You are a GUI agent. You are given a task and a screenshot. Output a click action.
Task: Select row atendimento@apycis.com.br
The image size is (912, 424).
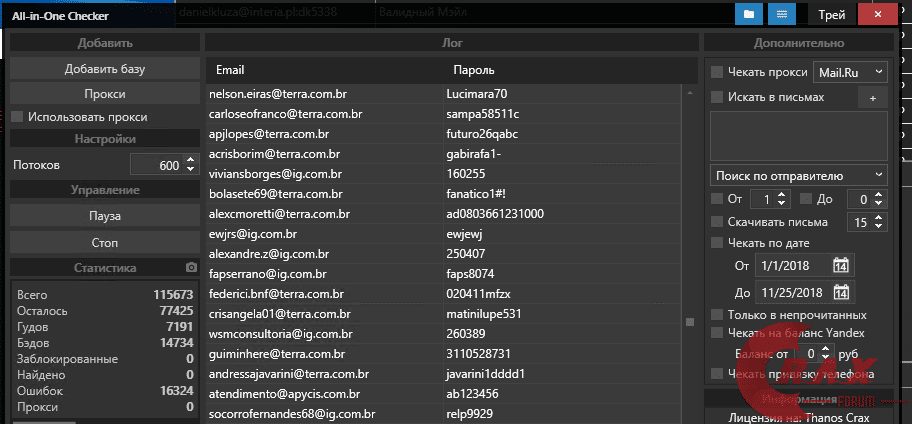click(x=443, y=394)
